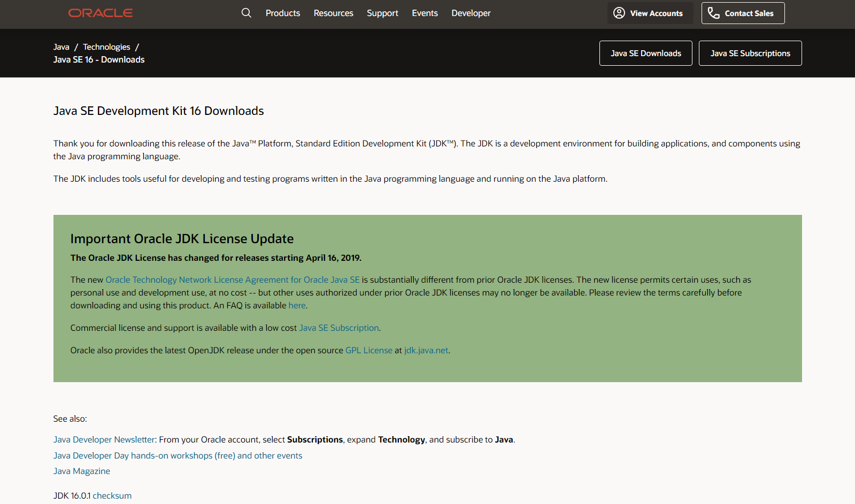Click the Important Oracle JDK License Update heading
Screen dimensions: 855x504
(182, 239)
